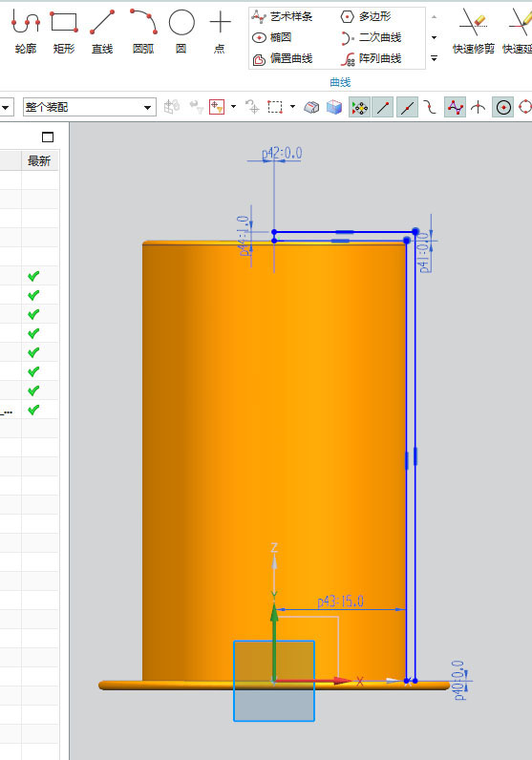This screenshot has width=532, height=760.
Task: Choose 椭圆 ellipse tool
Action: tap(271, 37)
